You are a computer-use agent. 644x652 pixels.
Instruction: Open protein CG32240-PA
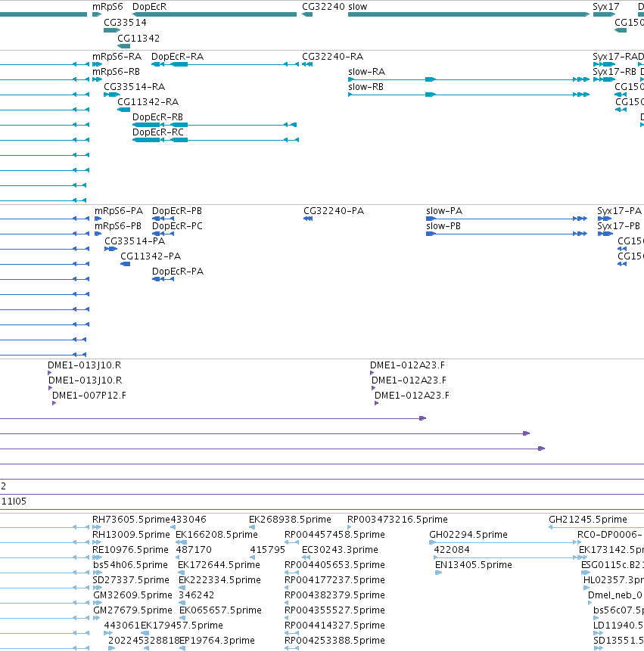pyautogui.click(x=334, y=211)
